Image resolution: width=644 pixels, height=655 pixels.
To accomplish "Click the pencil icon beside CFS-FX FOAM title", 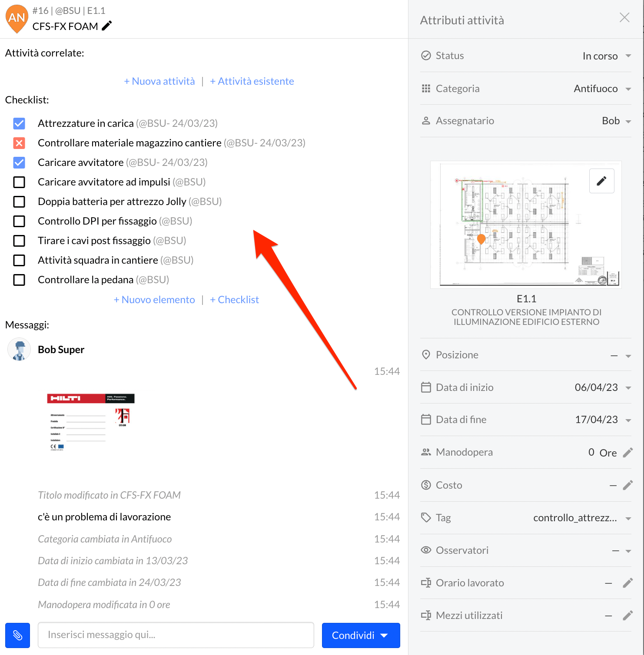I will (107, 26).
